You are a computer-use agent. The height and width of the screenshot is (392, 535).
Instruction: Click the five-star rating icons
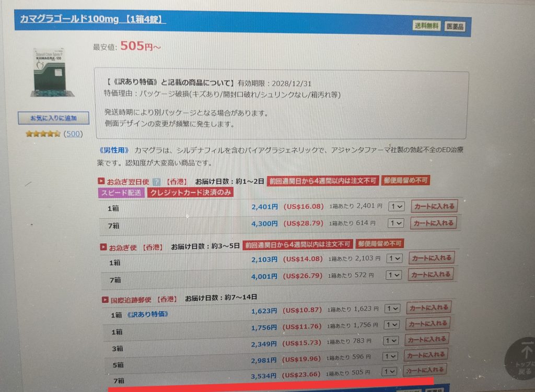click(x=43, y=134)
